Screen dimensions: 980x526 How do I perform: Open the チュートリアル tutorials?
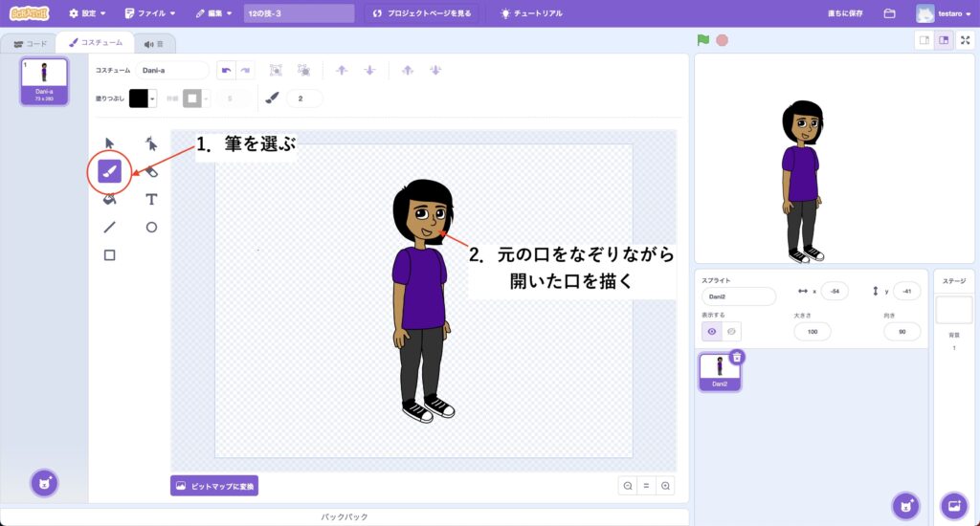pos(531,13)
